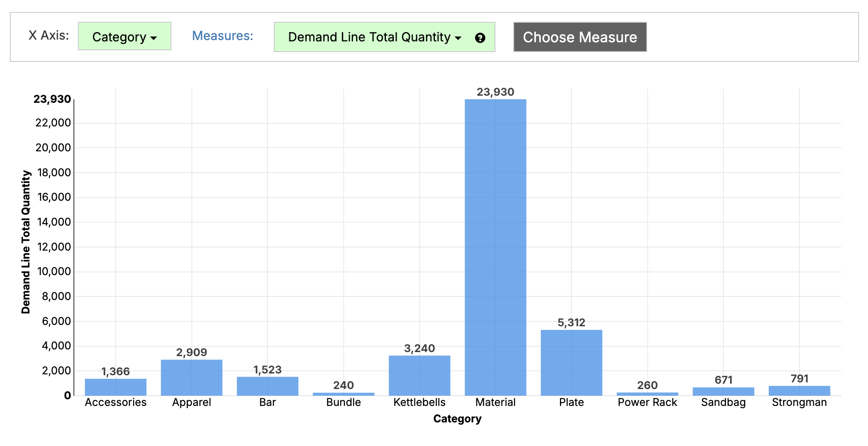The width and height of the screenshot is (868, 446).
Task: Select the Kettlebells bar
Action: point(419,375)
